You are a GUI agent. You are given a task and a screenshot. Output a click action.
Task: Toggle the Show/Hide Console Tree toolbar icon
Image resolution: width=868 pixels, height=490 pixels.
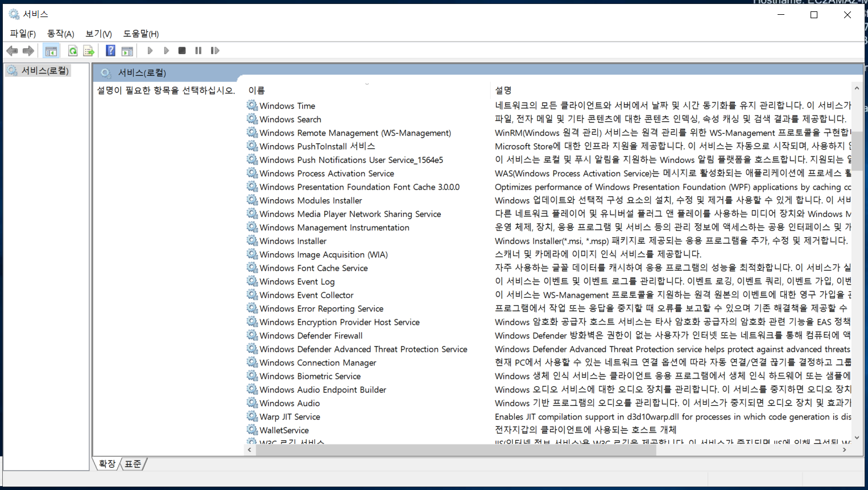pos(51,51)
